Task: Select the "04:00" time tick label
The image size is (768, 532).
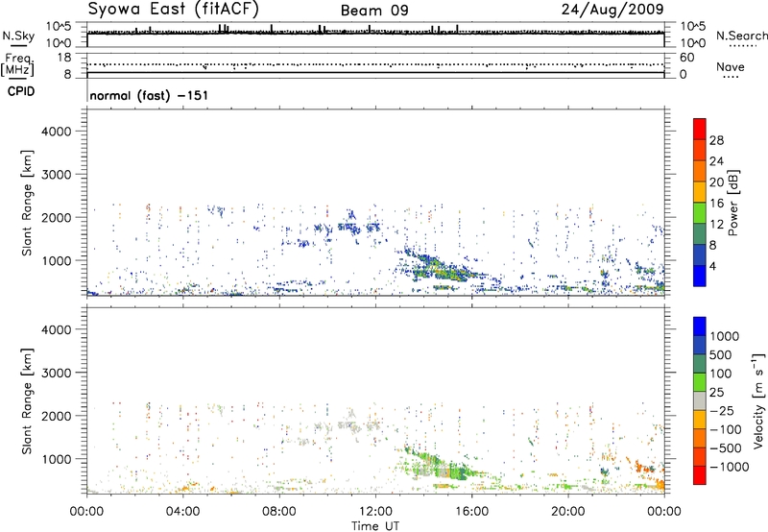Action: coord(182,512)
